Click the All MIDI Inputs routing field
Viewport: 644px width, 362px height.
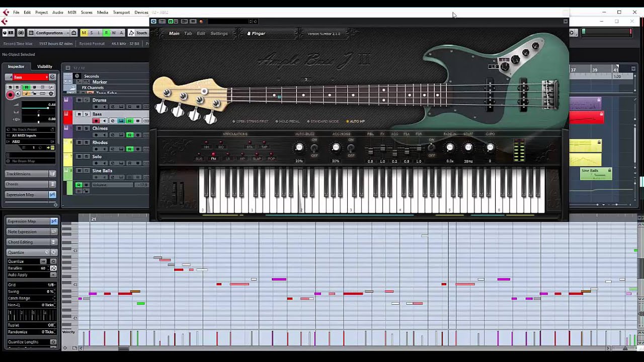(31, 135)
